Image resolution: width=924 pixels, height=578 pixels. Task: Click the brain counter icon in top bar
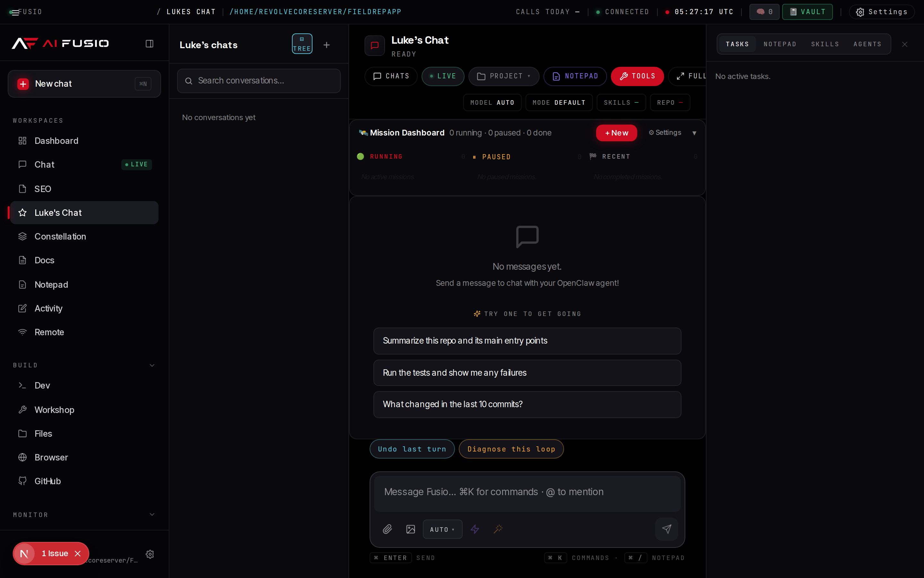(x=764, y=12)
